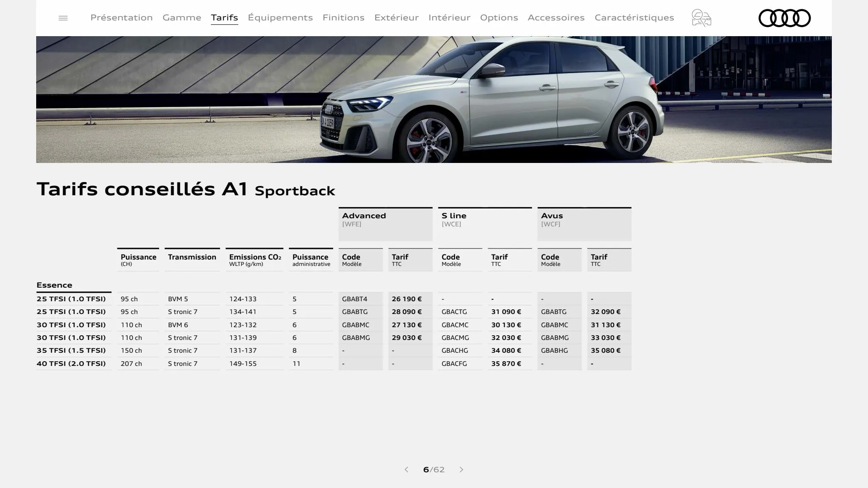Click the 33 030 € price
The image size is (868, 488).
pos(605,337)
